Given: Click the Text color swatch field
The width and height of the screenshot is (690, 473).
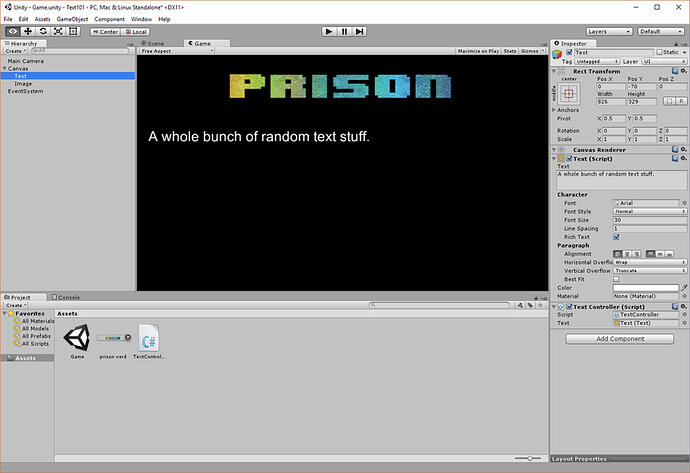Looking at the screenshot, I should (646, 288).
